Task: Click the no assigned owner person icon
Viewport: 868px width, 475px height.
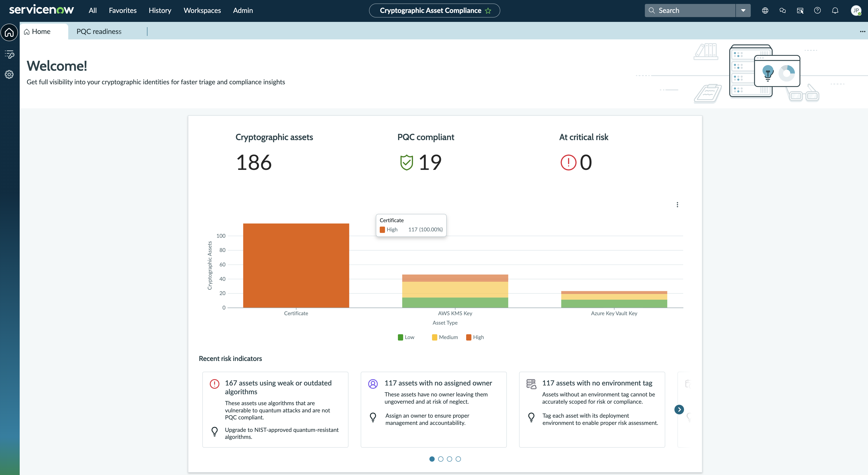Action: 373,384
